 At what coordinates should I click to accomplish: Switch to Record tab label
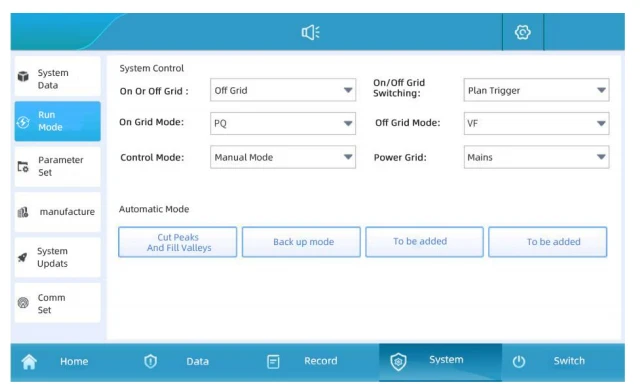(x=321, y=361)
